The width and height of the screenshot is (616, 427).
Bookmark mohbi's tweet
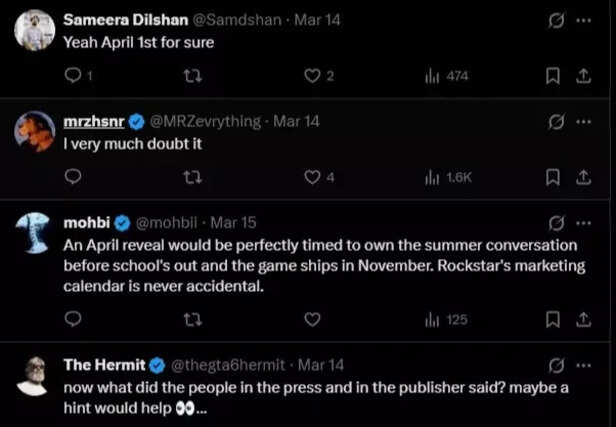click(551, 320)
